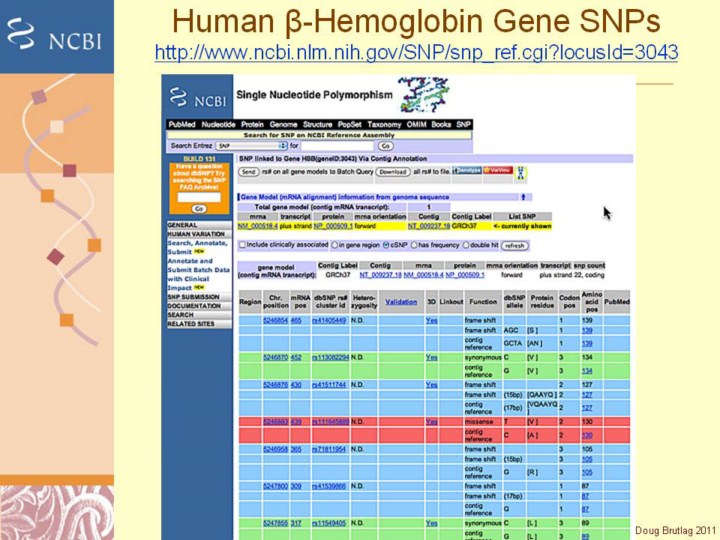The height and width of the screenshot is (540, 720).
Task: Open the PubMed item in navigation bar
Action: [182, 124]
